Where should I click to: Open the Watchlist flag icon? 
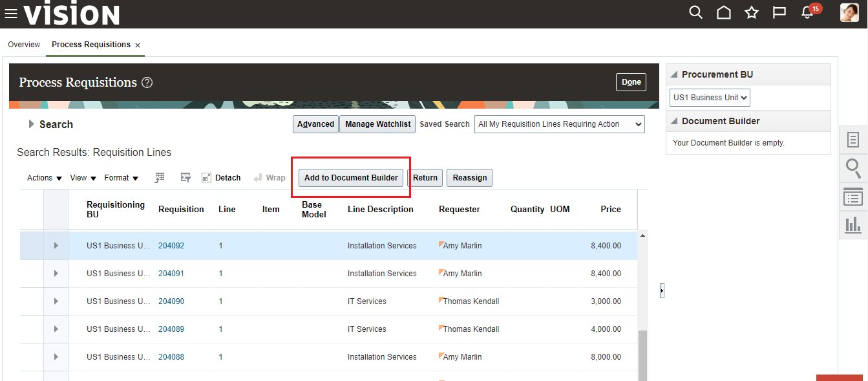(779, 13)
